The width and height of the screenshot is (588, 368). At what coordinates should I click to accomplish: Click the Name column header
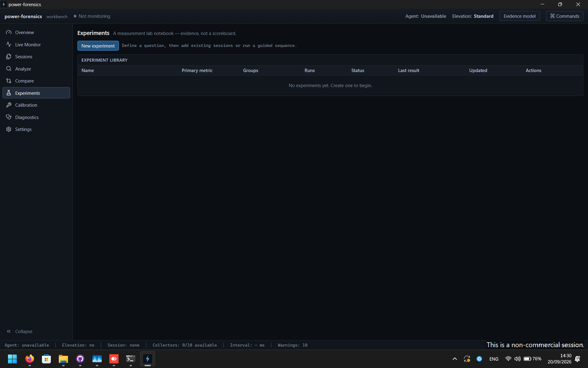88,71
